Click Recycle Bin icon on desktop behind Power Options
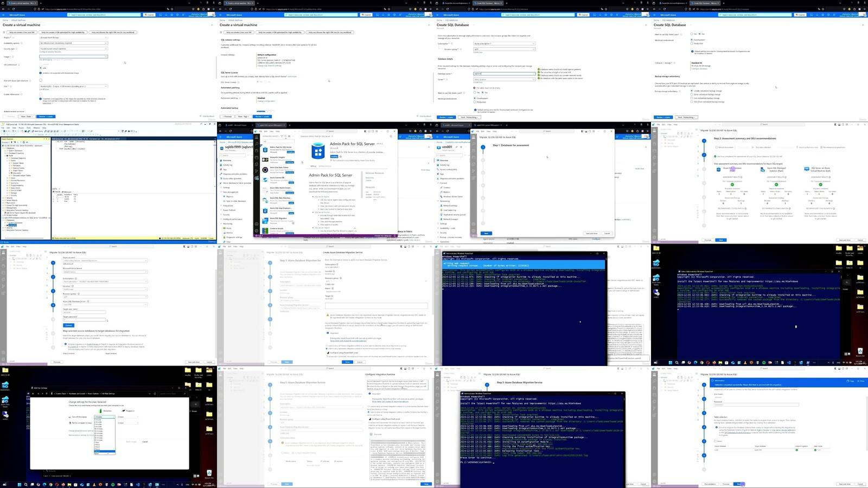 [x=209, y=474]
